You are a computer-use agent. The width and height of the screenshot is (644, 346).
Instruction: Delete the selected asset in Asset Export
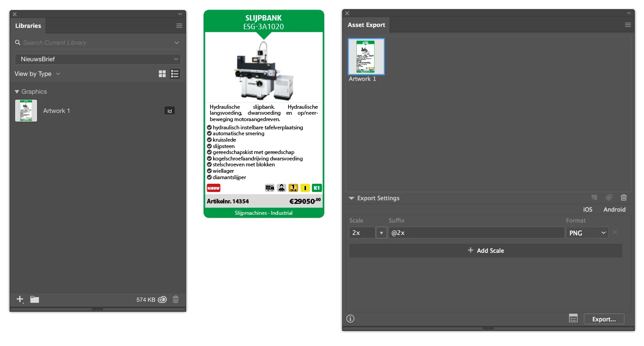click(623, 198)
